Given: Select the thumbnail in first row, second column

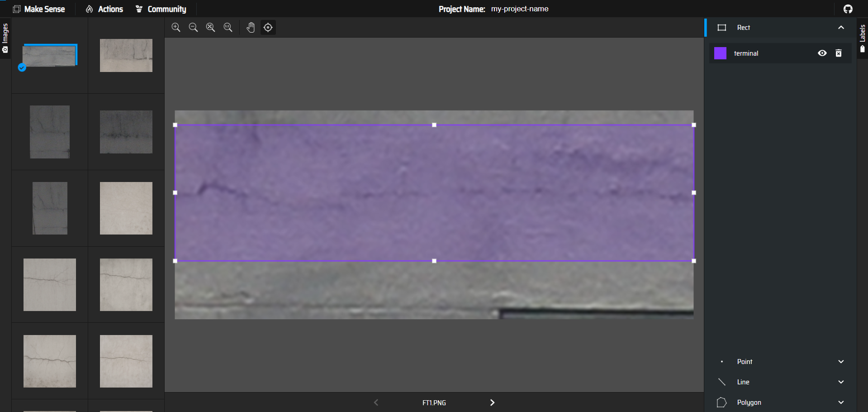Looking at the screenshot, I should pyautogui.click(x=126, y=55).
